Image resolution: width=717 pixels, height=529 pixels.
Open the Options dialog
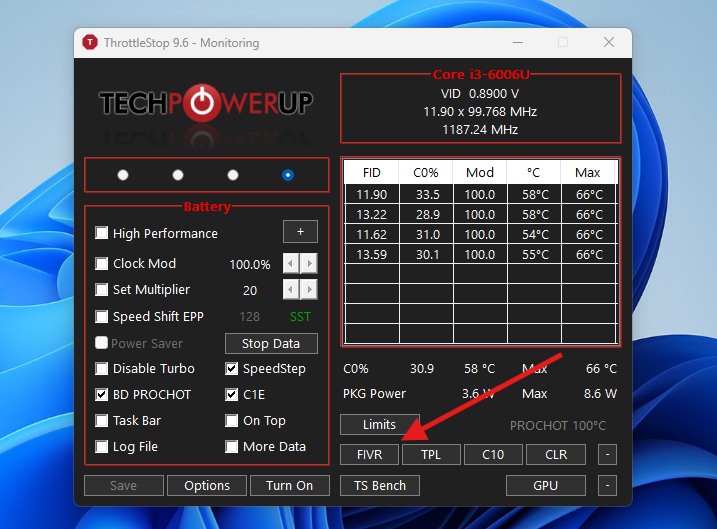pos(207,485)
